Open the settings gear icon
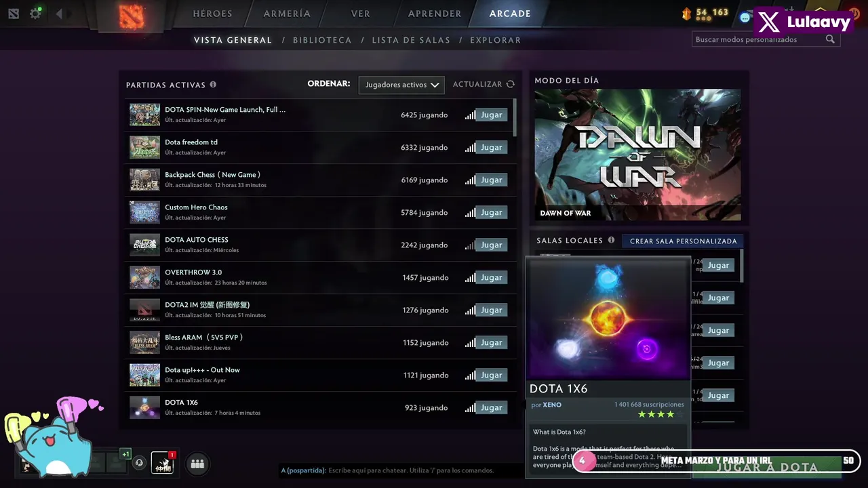 point(35,14)
